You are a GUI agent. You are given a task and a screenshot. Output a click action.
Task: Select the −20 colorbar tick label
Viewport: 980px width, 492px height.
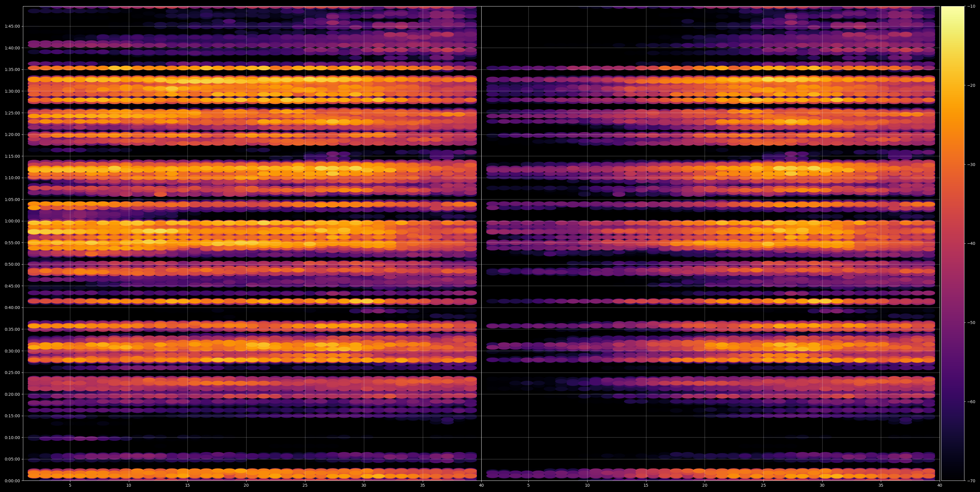971,85
